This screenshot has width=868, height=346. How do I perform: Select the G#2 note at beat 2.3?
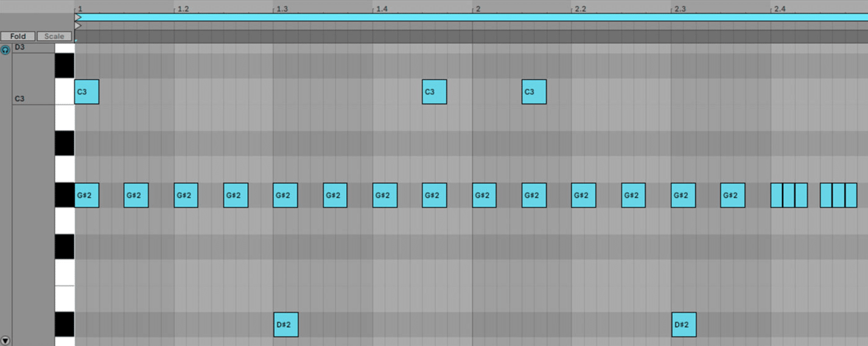click(683, 195)
